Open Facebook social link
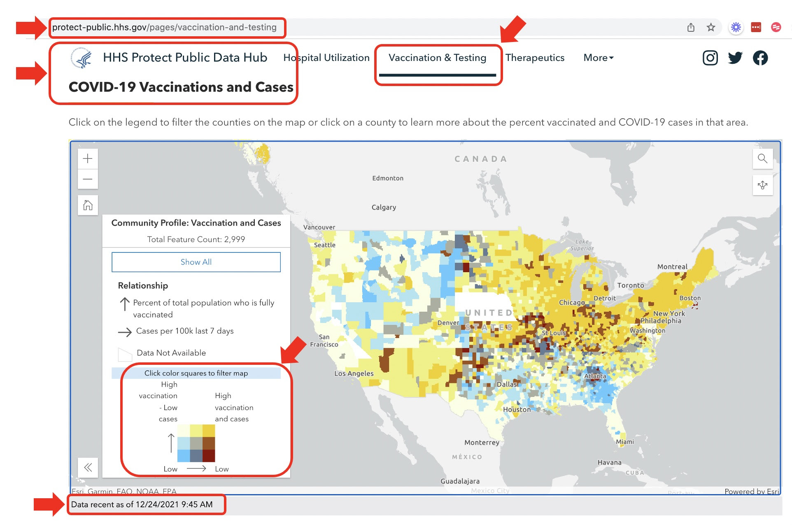This screenshot has height=532, width=792. click(760, 58)
